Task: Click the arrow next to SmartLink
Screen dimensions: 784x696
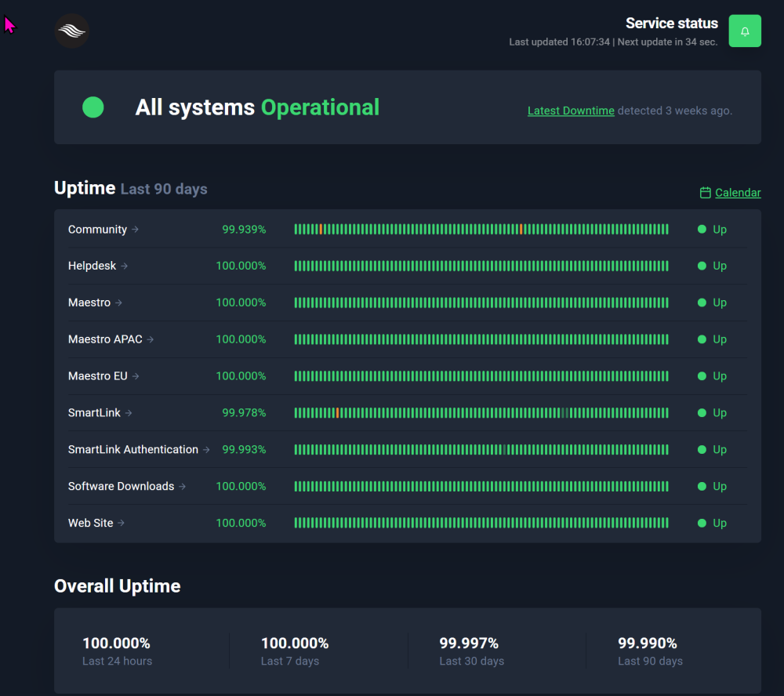Action: point(129,412)
